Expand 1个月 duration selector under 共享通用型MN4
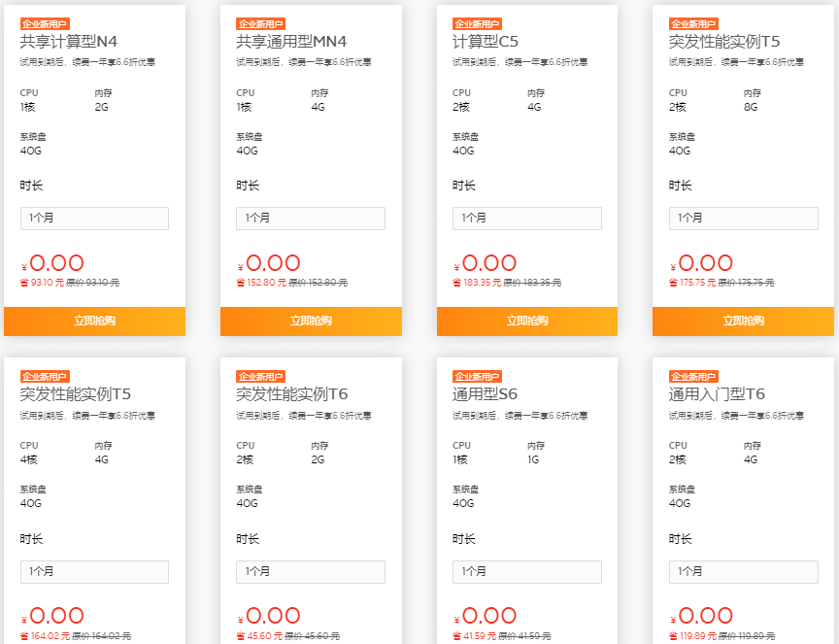This screenshot has height=644, width=839. (x=311, y=219)
